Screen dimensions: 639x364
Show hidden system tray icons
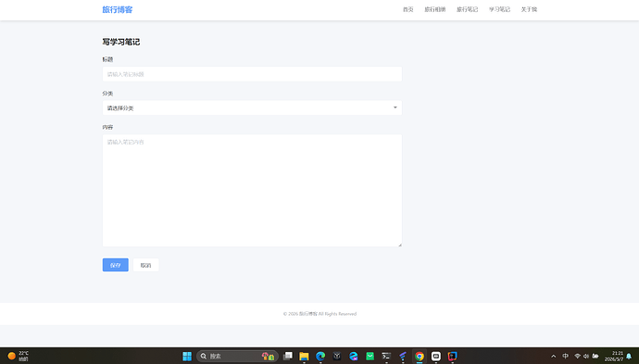[554, 356]
